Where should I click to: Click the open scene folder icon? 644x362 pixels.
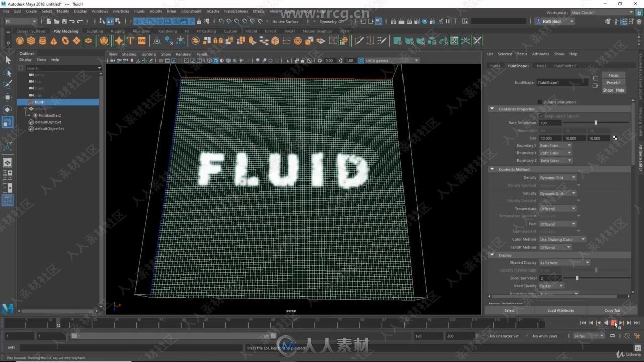point(56,21)
